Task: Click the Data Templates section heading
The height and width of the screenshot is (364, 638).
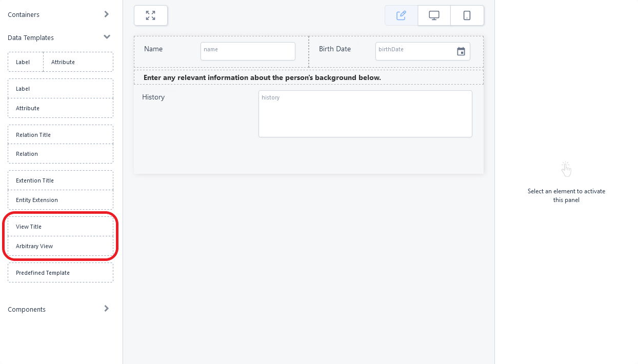Action: pyautogui.click(x=31, y=37)
